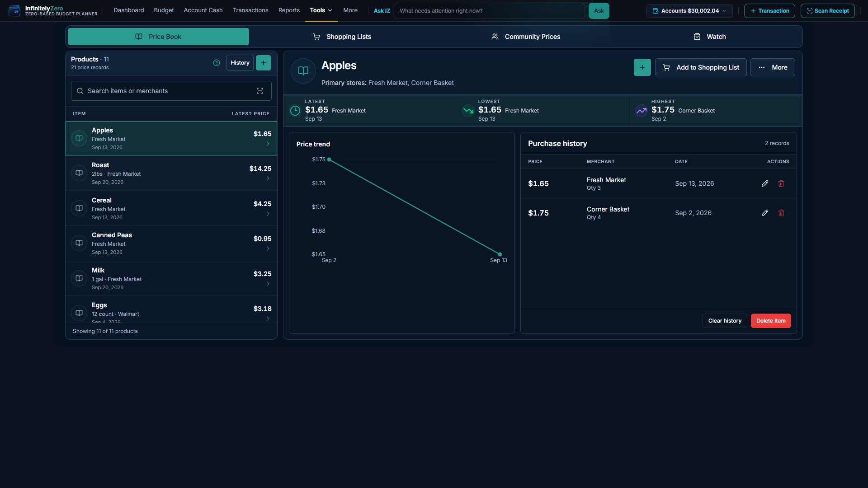Image resolution: width=868 pixels, height=488 pixels.
Task: Click the Sep 2 point on price trend
Action: click(x=329, y=160)
